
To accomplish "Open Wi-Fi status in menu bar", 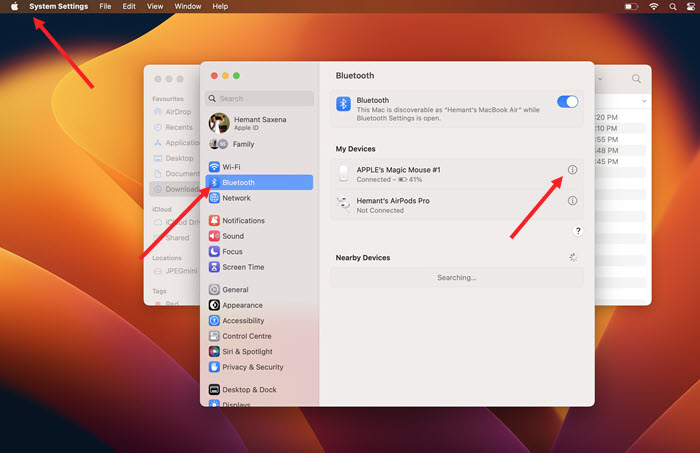I will coord(654,6).
